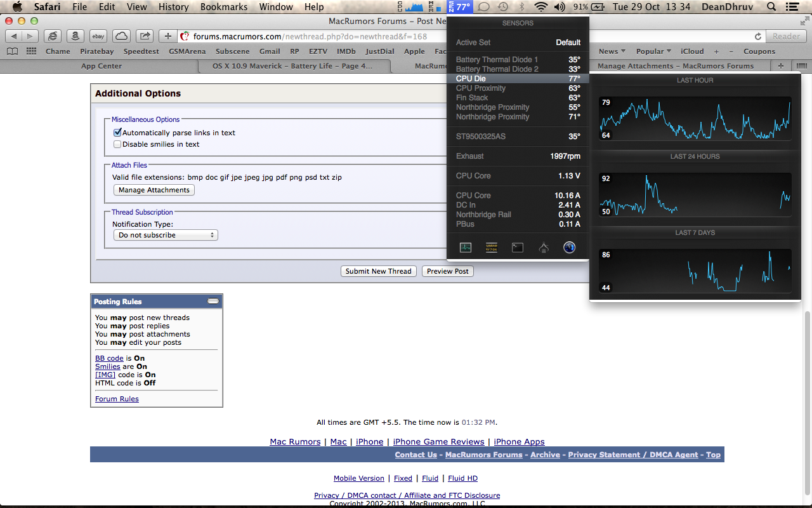Open Time Machine menu bar icon
812x508 pixels.
(x=502, y=6)
